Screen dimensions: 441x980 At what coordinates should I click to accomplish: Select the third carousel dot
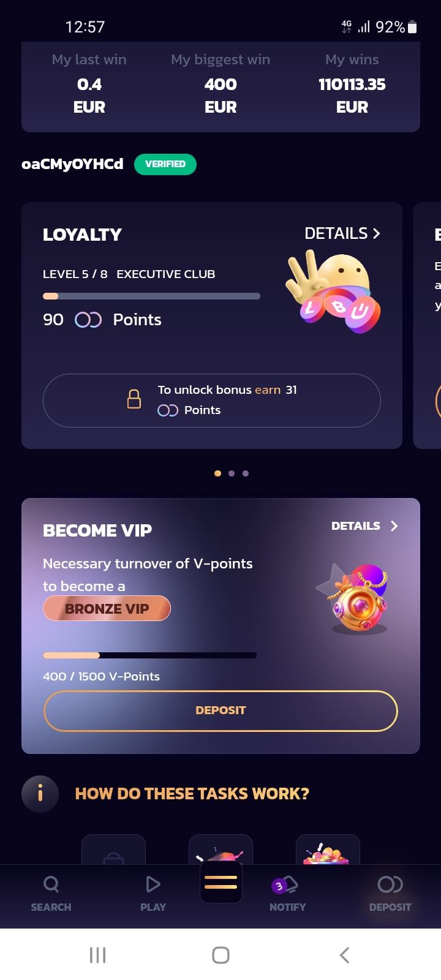click(x=246, y=473)
